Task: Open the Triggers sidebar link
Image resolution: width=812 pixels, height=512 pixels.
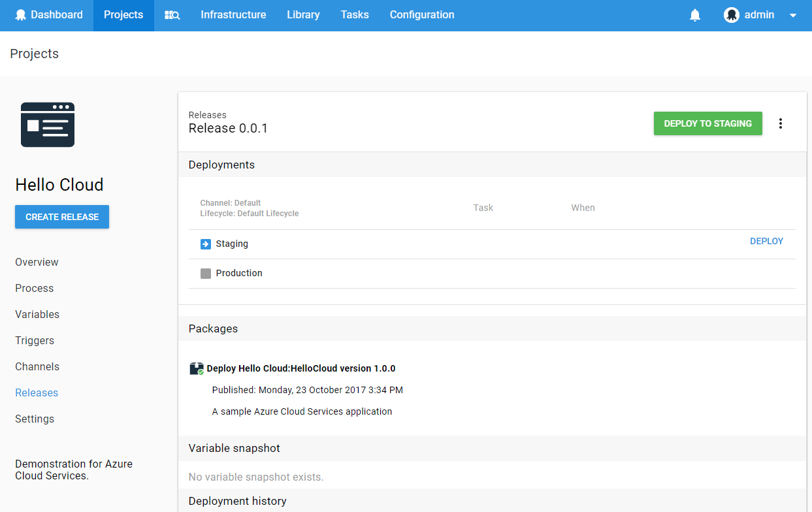Action: coord(35,341)
